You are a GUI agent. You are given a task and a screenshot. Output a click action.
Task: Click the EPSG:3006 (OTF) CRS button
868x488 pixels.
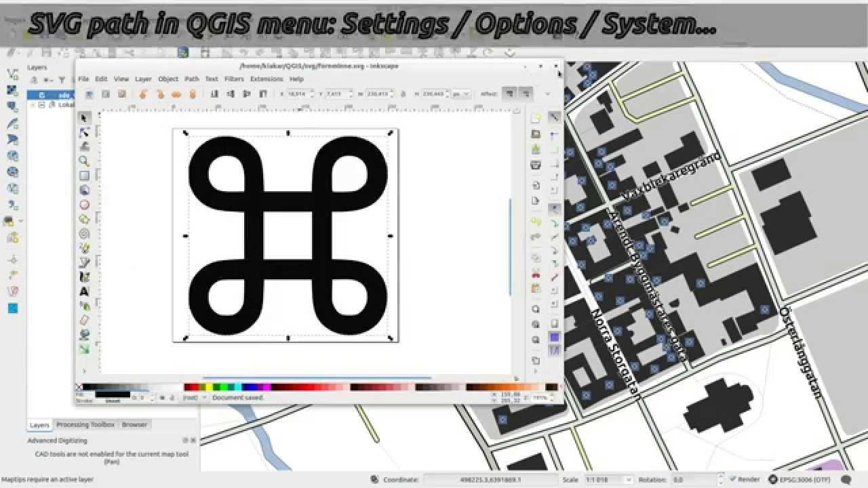(800, 479)
